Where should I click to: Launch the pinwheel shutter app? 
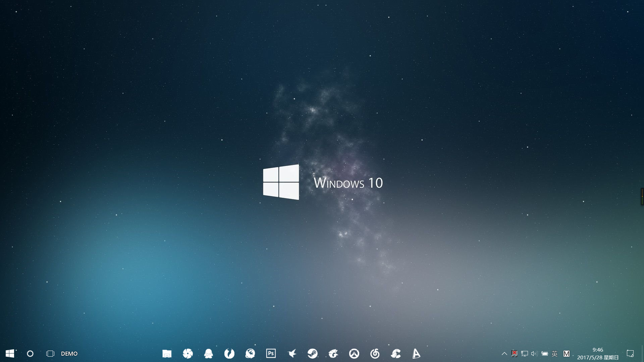coord(187,353)
